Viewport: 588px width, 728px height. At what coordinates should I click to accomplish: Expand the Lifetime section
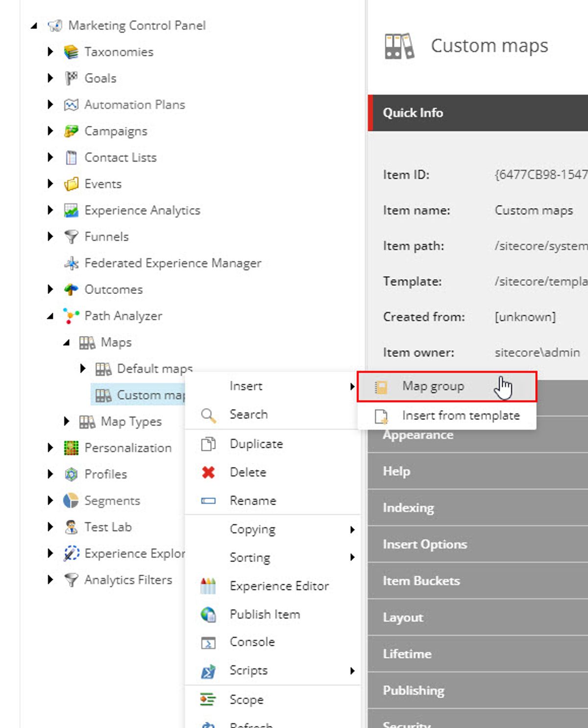tap(478, 654)
